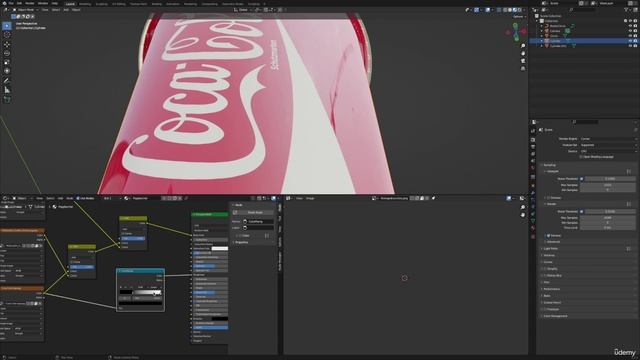Screen dimensions: 640x360
Task: Disable render camera icon for selected Cylinder
Action: pos(635,41)
